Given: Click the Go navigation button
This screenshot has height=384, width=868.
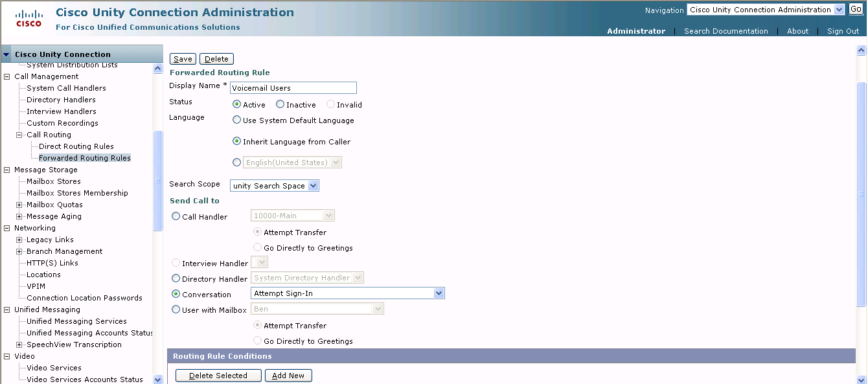Looking at the screenshot, I should [x=856, y=9].
